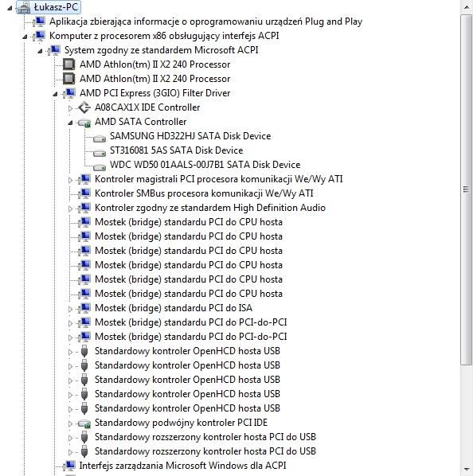The height and width of the screenshot is (476, 473).
Task: Click the scrollbar up arrow
Action: 467,6
